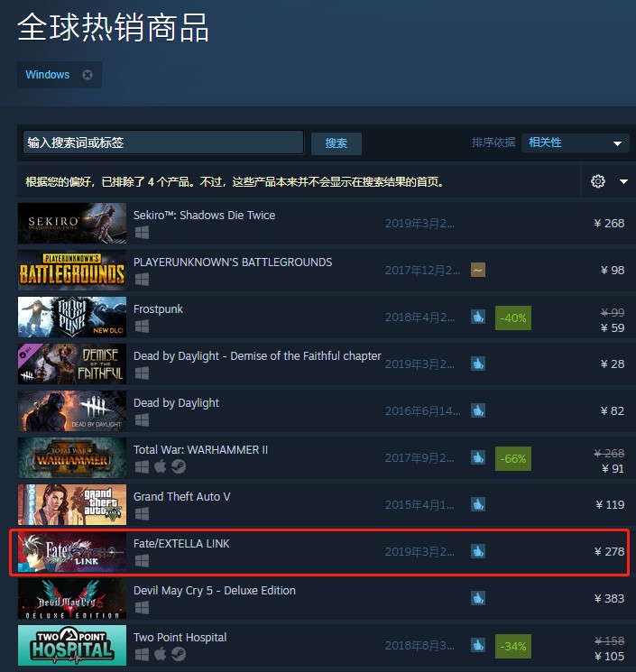
Task: Open the Sekiro: Shadows Die Twice thumbnail
Action: (x=72, y=224)
